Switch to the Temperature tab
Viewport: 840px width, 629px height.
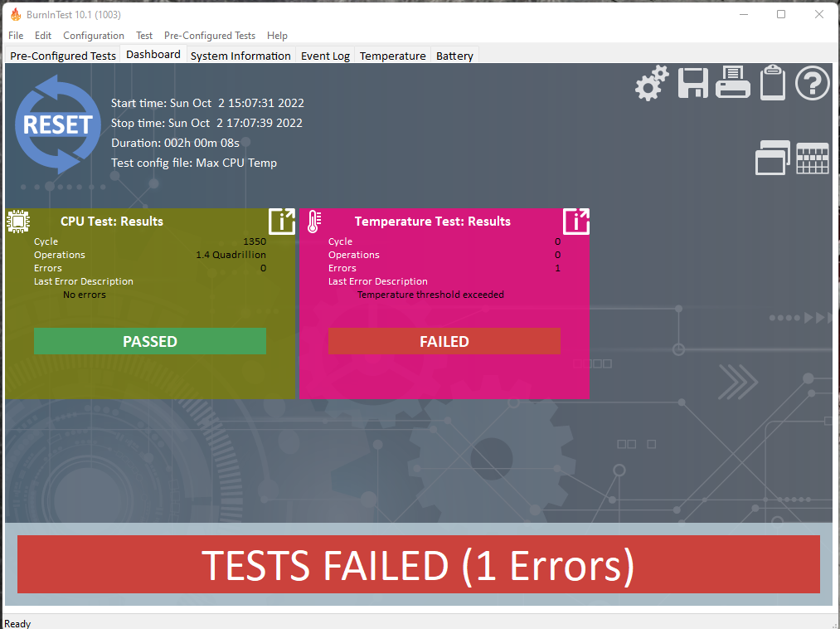[x=393, y=56]
